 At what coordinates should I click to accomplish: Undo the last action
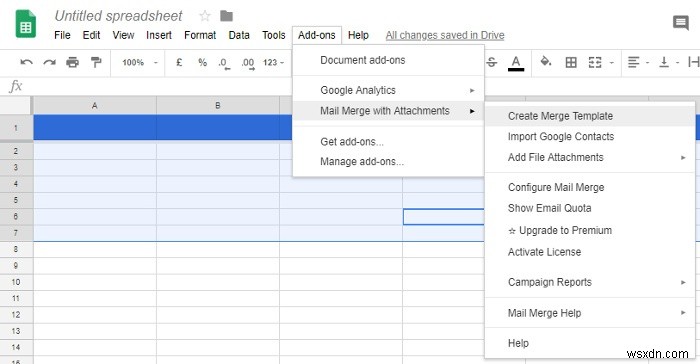coord(26,63)
